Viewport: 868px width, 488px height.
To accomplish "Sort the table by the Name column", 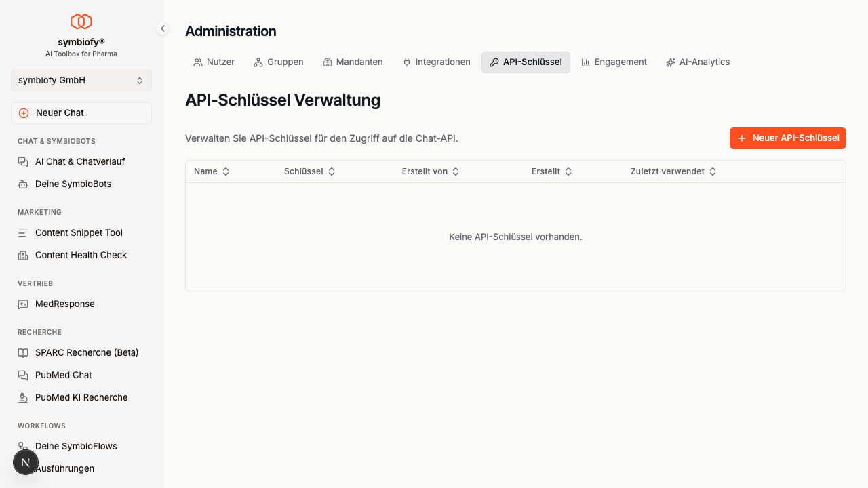I will click(x=211, y=171).
